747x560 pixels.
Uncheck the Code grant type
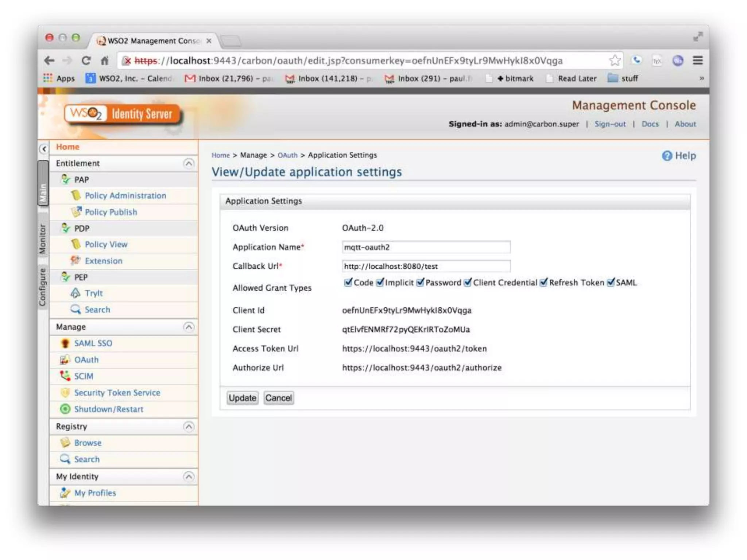click(348, 283)
